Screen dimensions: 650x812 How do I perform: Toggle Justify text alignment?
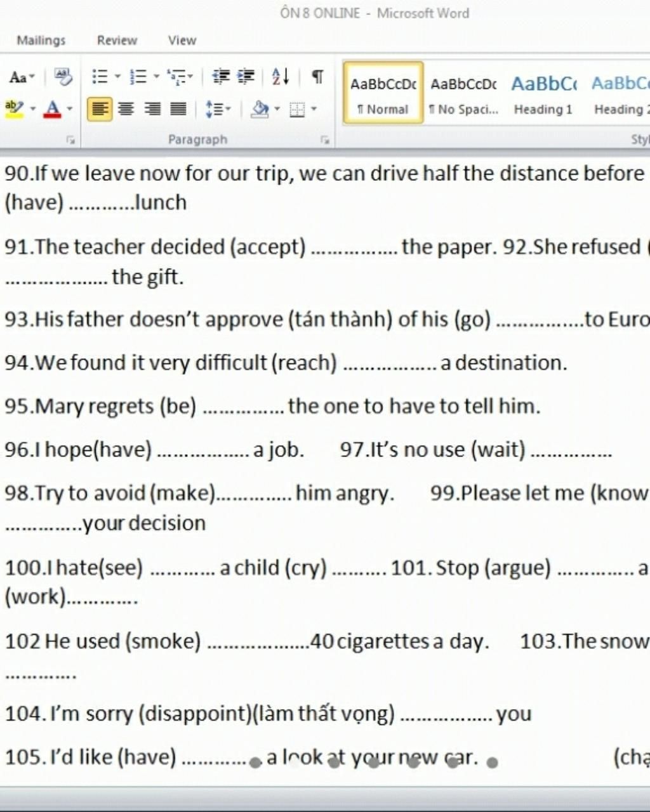pyautogui.click(x=178, y=109)
